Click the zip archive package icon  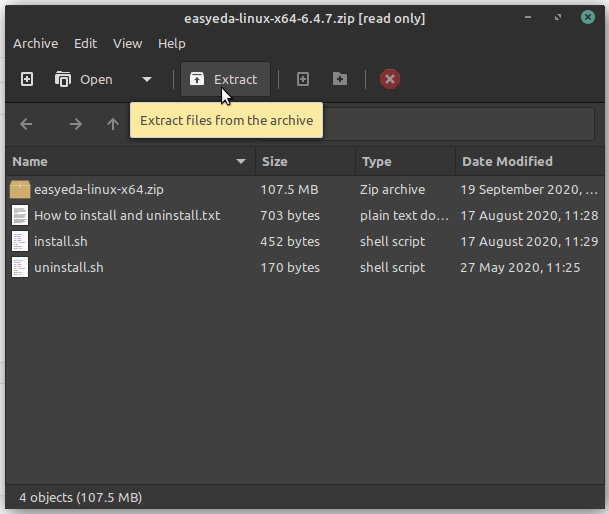pyautogui.click(x=20, y=190)
